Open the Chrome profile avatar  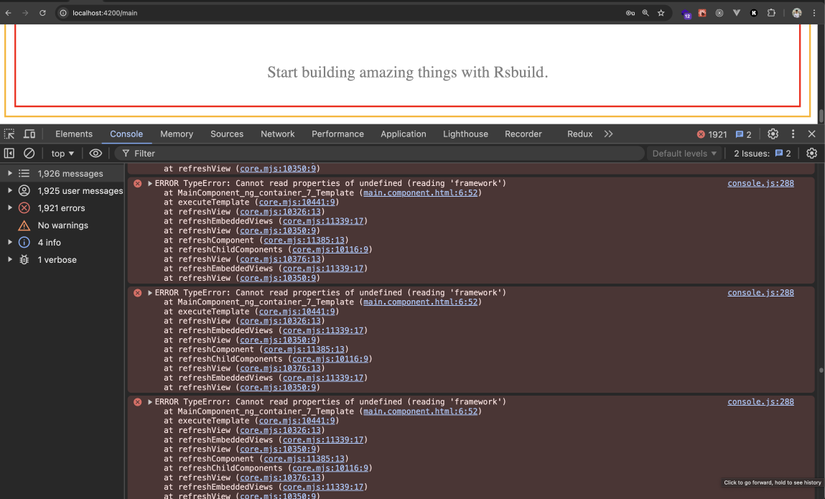coord(797,13)
